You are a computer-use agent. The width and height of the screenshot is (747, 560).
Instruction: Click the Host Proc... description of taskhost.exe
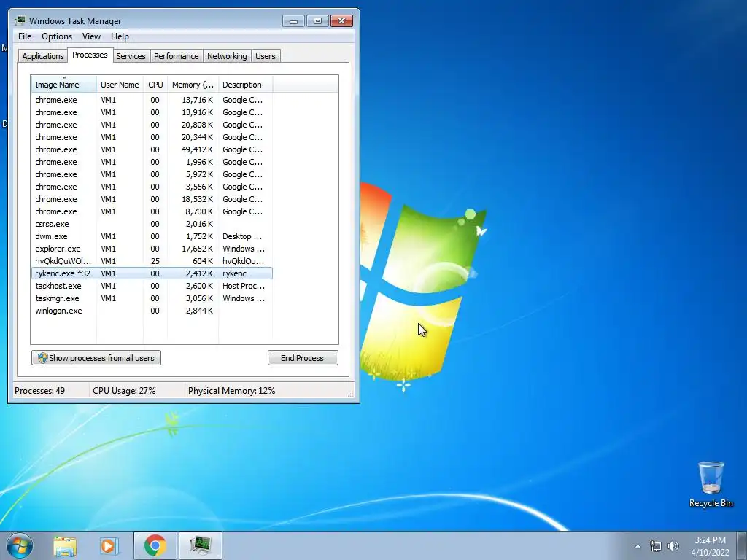(244, 286)
